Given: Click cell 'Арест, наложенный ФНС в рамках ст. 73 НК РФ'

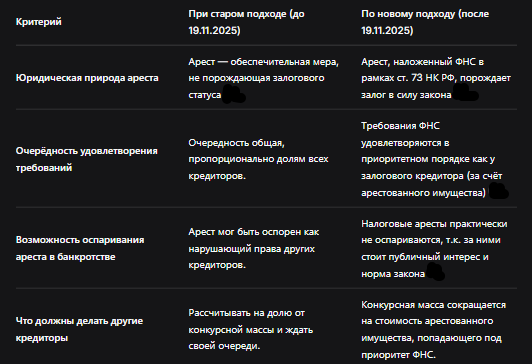Looking at the screenshot, I should 436,78.
